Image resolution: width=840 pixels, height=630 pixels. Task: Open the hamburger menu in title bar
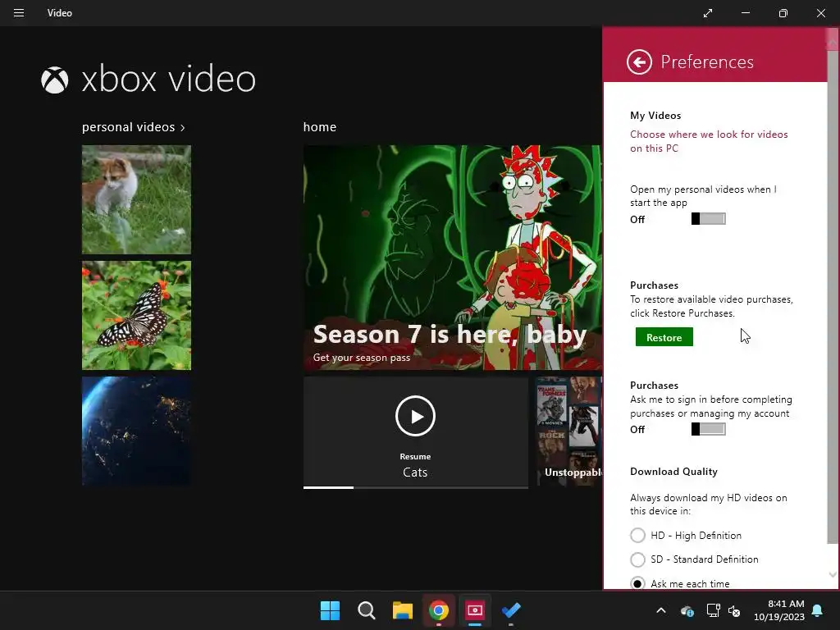click(x=19, y=13)
